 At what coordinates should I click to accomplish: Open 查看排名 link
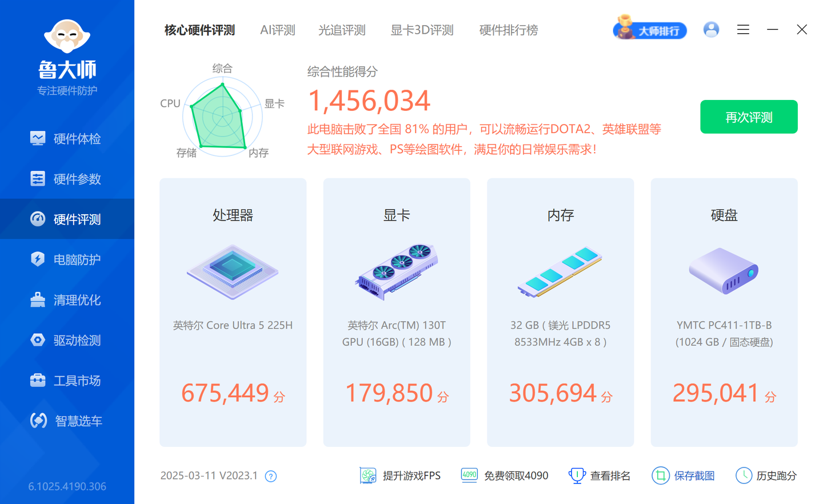pos(610,475)
